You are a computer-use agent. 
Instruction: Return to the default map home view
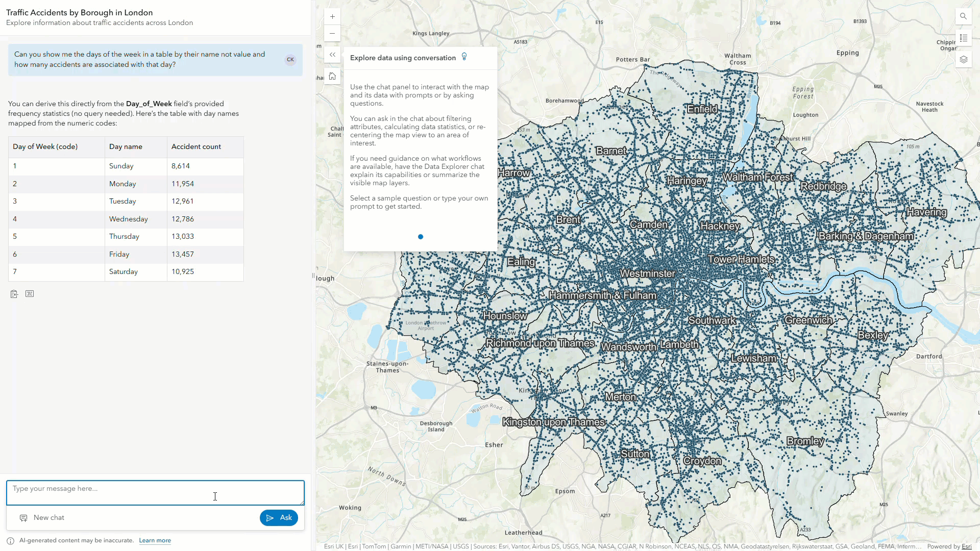pos(332,76)
